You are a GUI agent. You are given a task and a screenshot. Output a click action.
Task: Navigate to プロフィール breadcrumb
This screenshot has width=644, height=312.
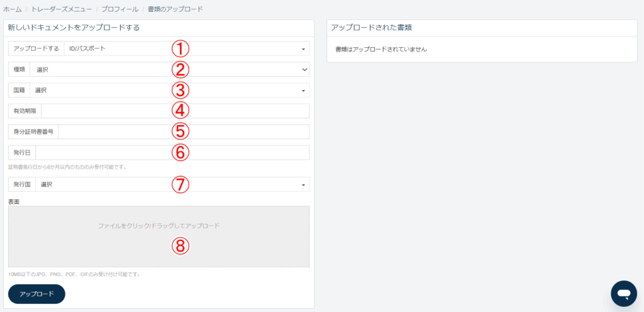click(120, 9)
